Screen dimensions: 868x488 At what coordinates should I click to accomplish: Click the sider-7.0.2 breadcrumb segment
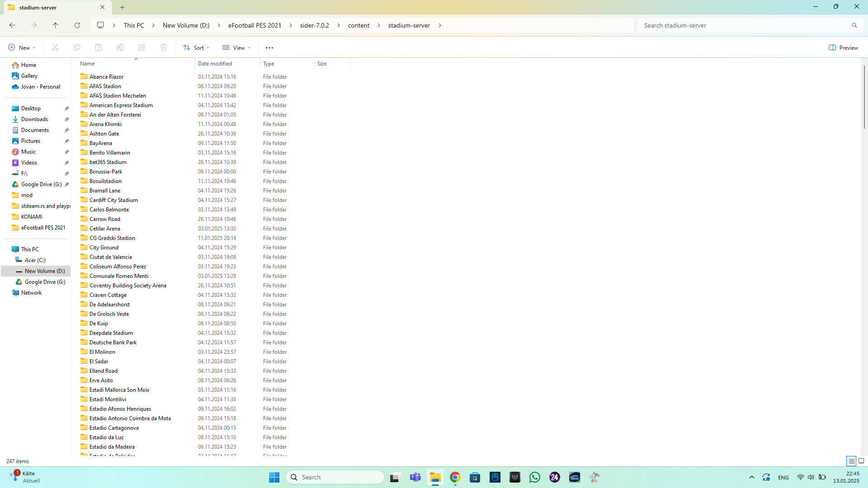[314, 25]
